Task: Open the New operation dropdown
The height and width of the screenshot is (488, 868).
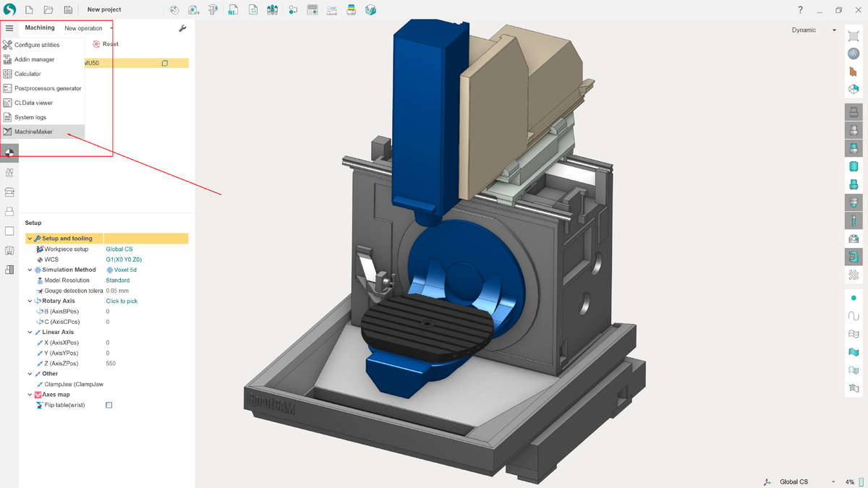Action: pos(89,28)
